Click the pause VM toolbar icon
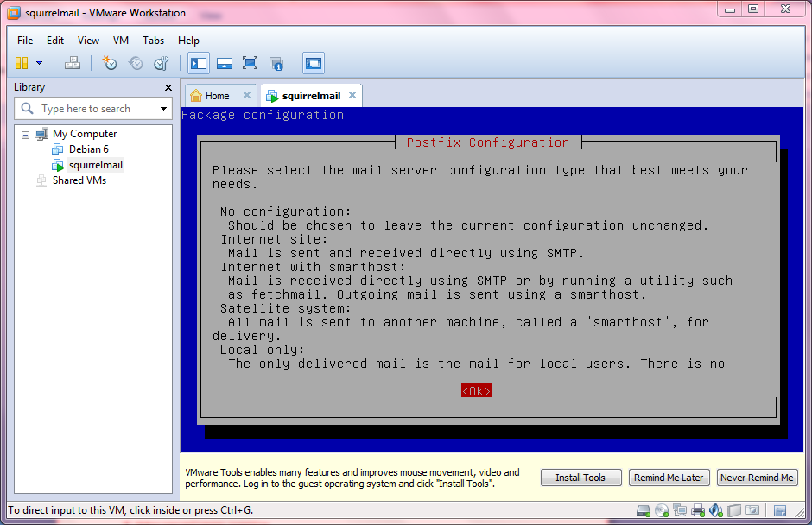Screen dimensions: 812x525 (22, 63)
